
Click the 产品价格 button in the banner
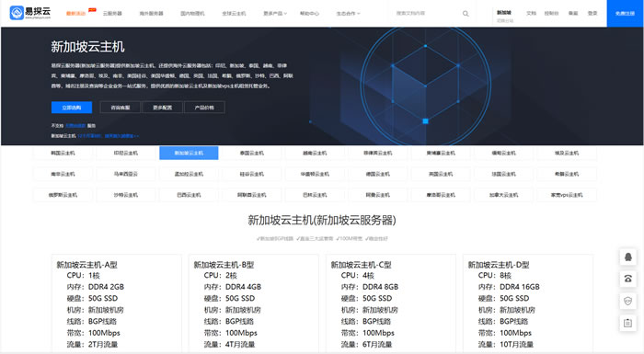(x=204, y=108)
